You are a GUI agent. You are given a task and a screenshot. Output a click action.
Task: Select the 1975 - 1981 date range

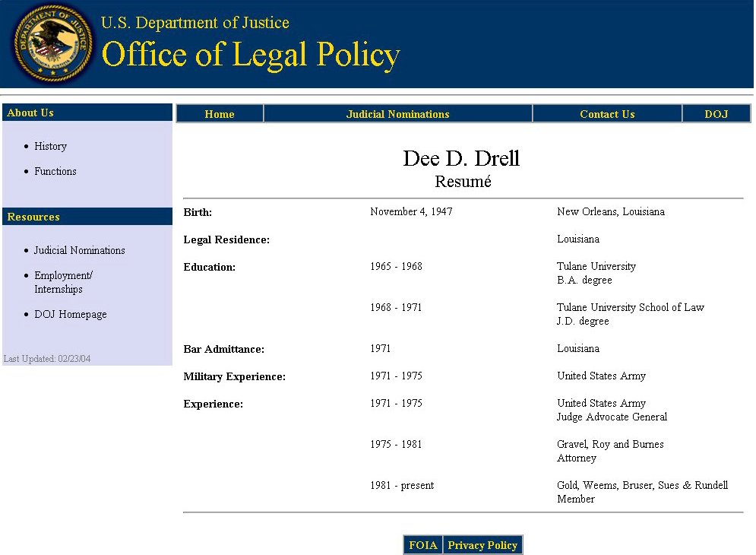(x=396, y=444)
